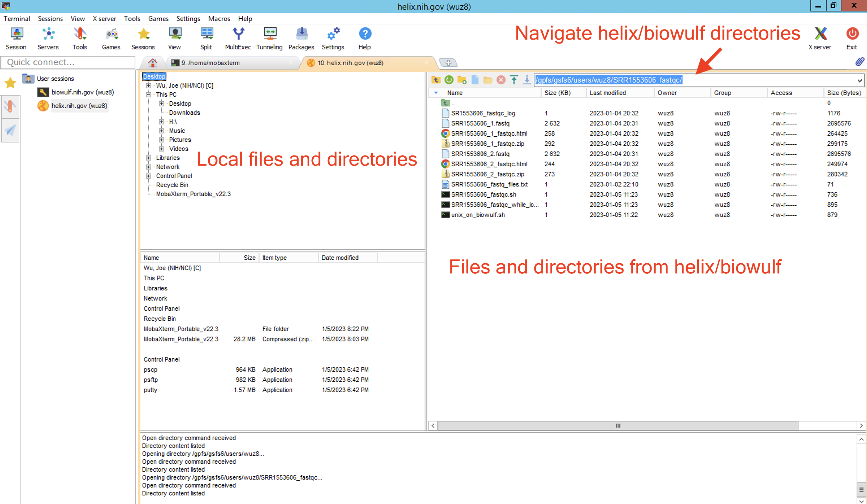Open the Macros menu
The height and width of the screenshot is (504, 867).
pos(219,19)
